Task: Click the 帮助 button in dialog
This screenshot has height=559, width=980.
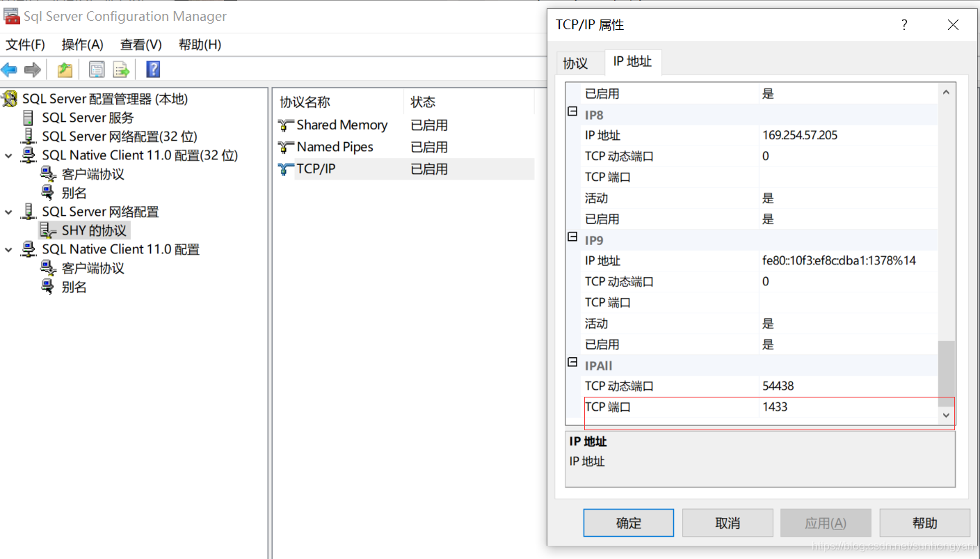Action: [925, 523]
